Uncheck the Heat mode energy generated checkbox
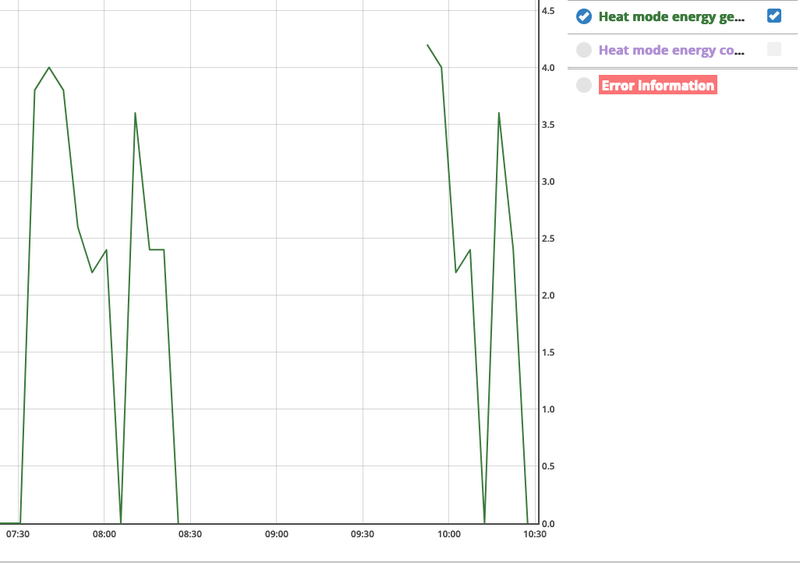The width and height of the screenshot is (800, 563). pyautogui.click(x=774, y=16)
